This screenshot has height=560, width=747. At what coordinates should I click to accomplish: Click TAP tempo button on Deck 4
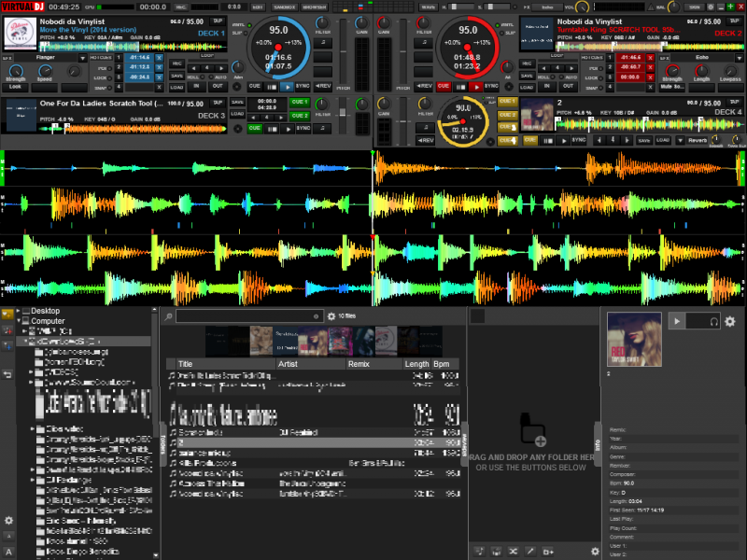coord(734,103)
